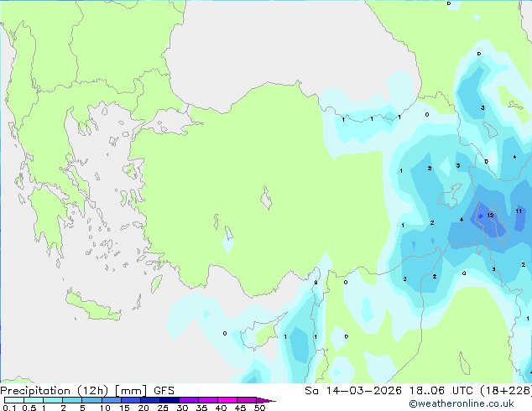This screenshot has height=411, width=532.
Task: Pick the lightest 0.1–0.5 mm legend swatch
Action: click(14, 400)
